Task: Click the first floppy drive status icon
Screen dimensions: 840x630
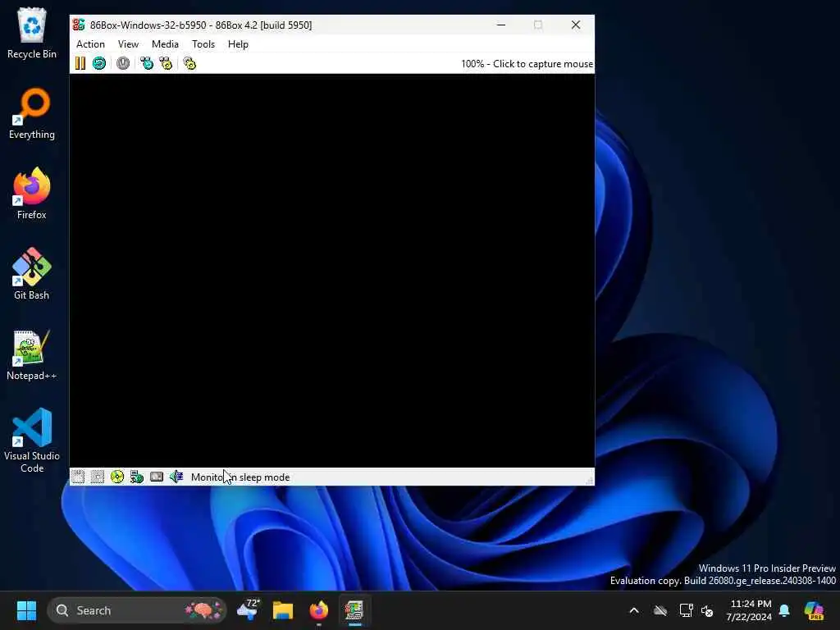Action: tap(78, 477)
